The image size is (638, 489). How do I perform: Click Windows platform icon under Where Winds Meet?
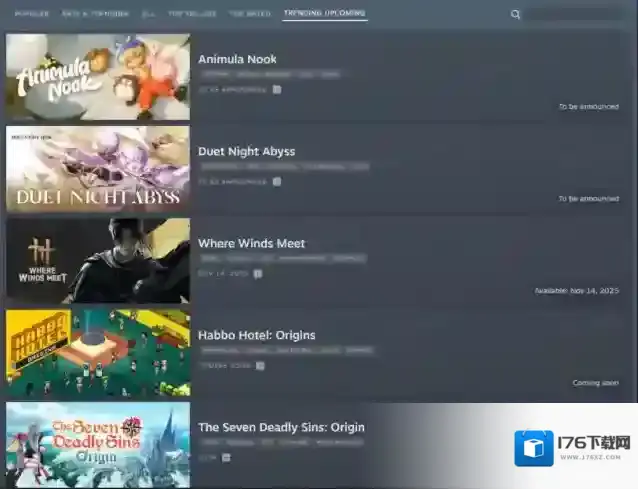coord(257,273)
